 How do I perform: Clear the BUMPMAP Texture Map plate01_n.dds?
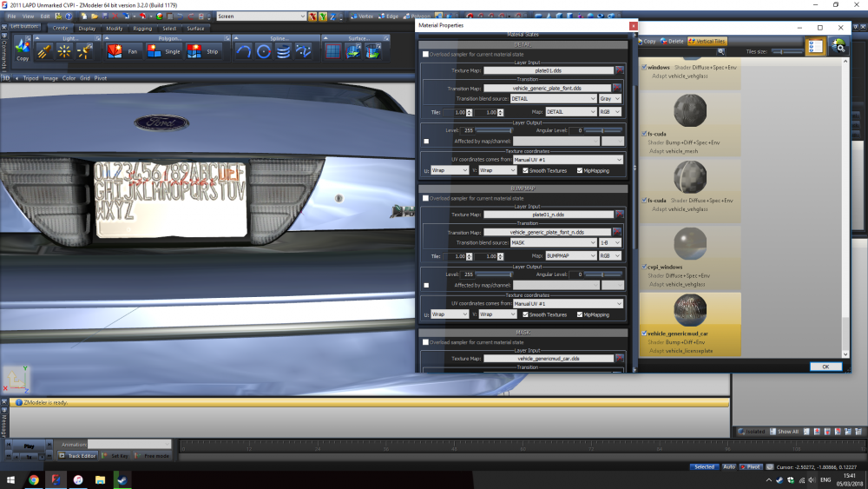click(x=620, y=215)
